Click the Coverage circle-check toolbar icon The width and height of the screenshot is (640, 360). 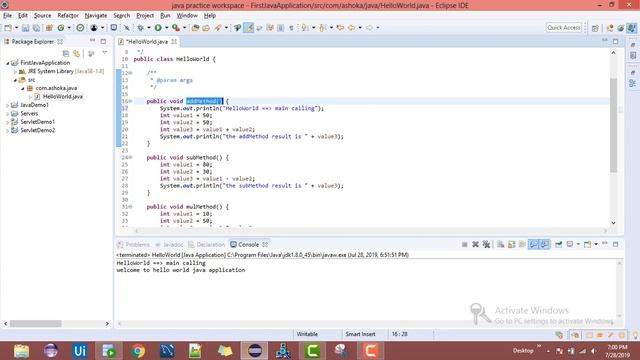(80, 28)
